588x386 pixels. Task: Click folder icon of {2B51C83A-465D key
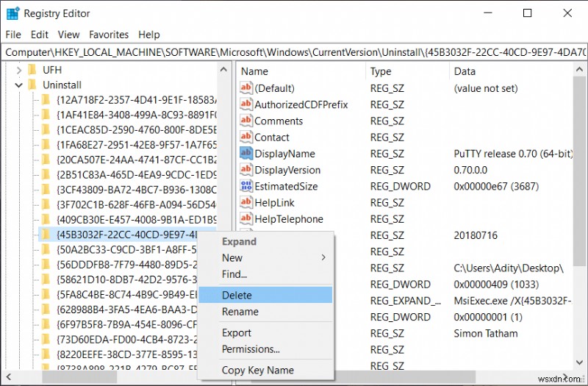[46, 175]
